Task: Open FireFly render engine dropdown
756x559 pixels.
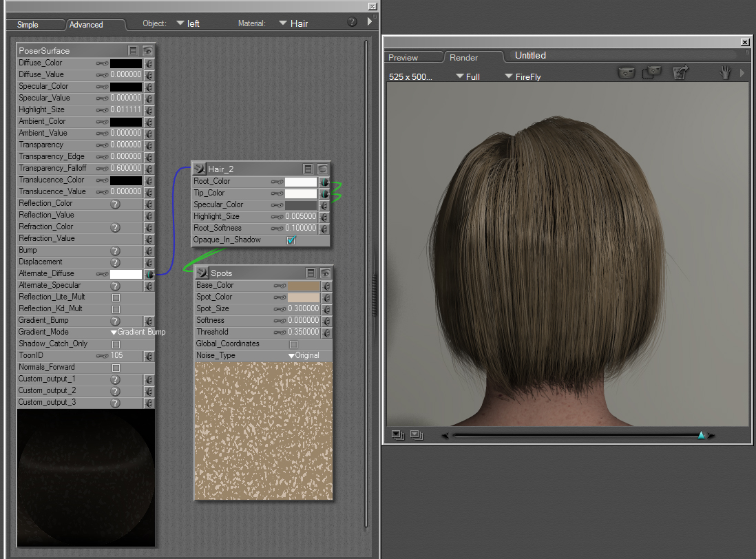Action: click(523, 76)
